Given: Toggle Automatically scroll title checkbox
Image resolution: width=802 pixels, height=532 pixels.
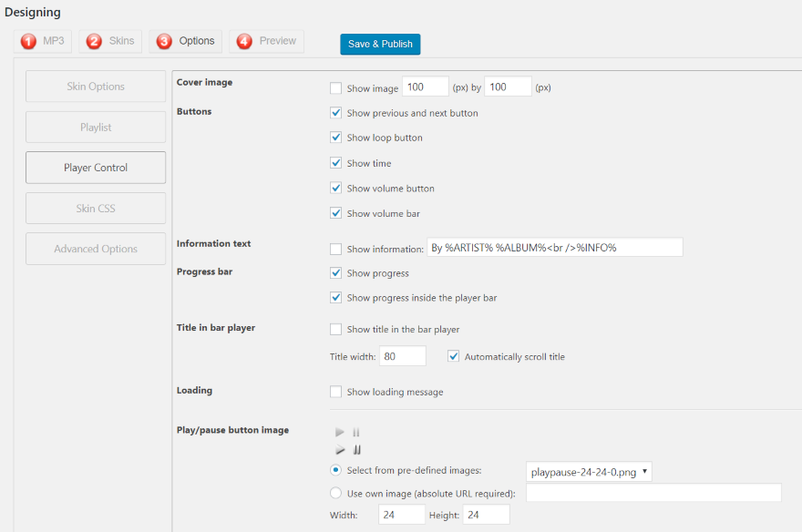Looking at the screenshot, I should [x=453, y=356].
